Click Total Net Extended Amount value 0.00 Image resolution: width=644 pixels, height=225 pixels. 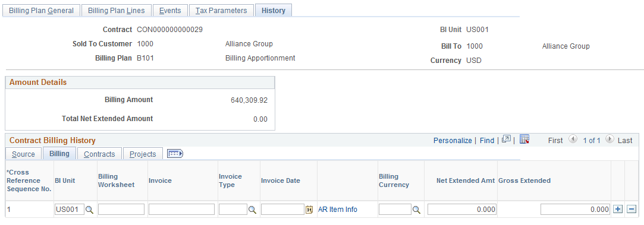pyautogui.click(x=260, y=119)
